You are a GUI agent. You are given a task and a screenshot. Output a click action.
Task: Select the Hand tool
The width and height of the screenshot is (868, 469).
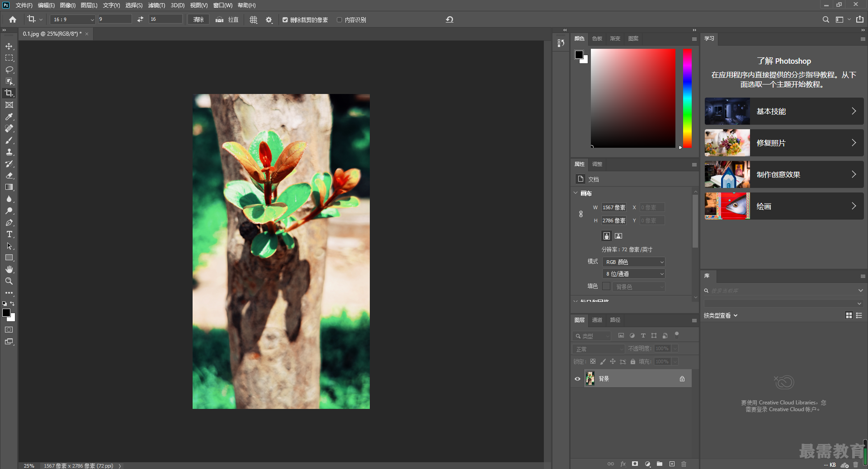tap(9, 269)
